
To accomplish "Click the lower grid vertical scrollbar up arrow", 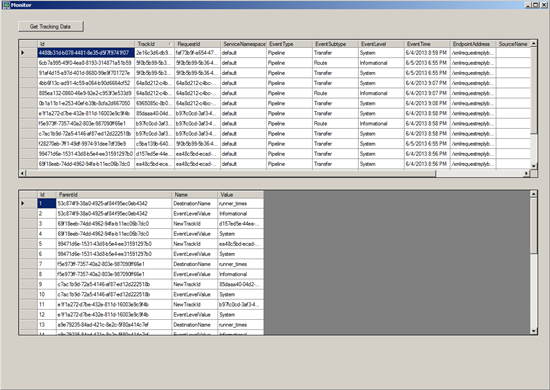I will pos(534,194).
